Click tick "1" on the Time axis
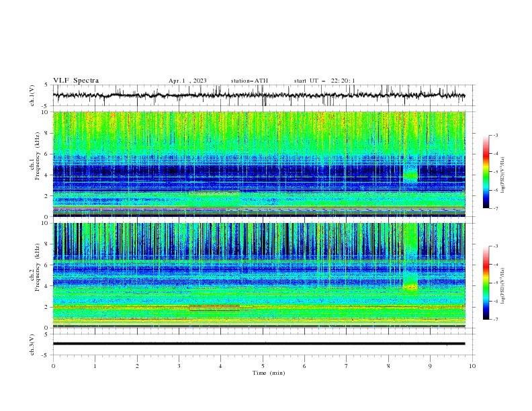 point(95,366)
